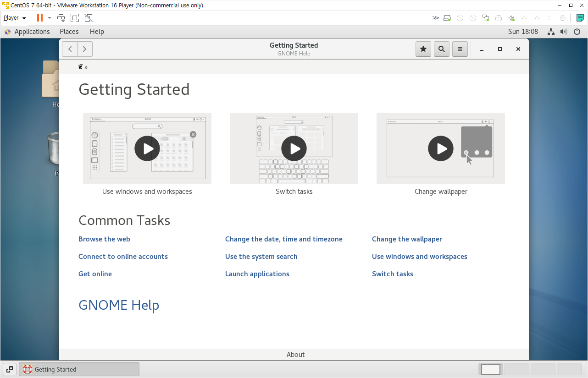Enter VMware full screen mode
Viewport: 588px width, 378px height.
click(75, 18)
